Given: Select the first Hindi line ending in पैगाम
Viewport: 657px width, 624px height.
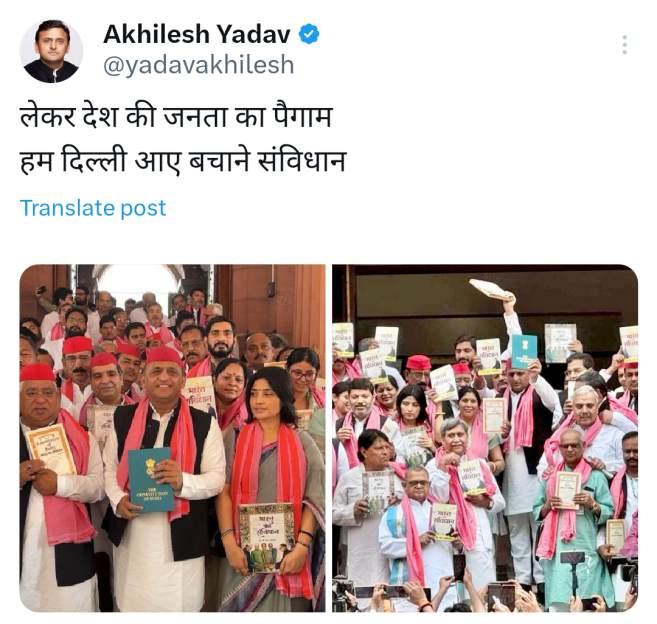Looking at the screenshot, I should pos(176,117).
